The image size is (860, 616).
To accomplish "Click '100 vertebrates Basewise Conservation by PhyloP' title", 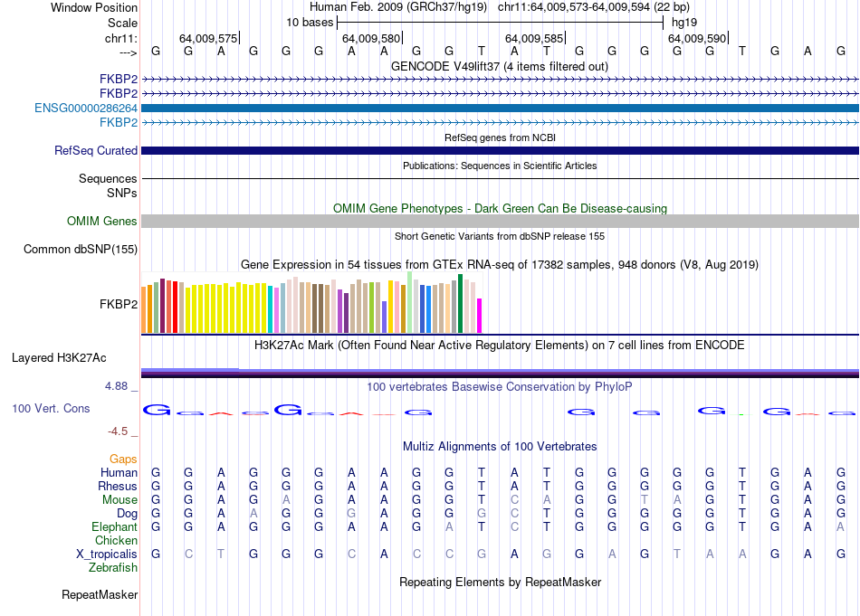I will [x=500, y=387].
